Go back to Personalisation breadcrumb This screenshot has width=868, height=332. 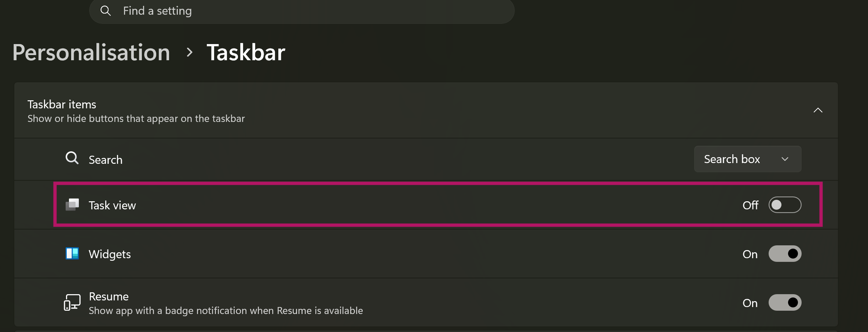pyautogui.click(x=91, y=52)
